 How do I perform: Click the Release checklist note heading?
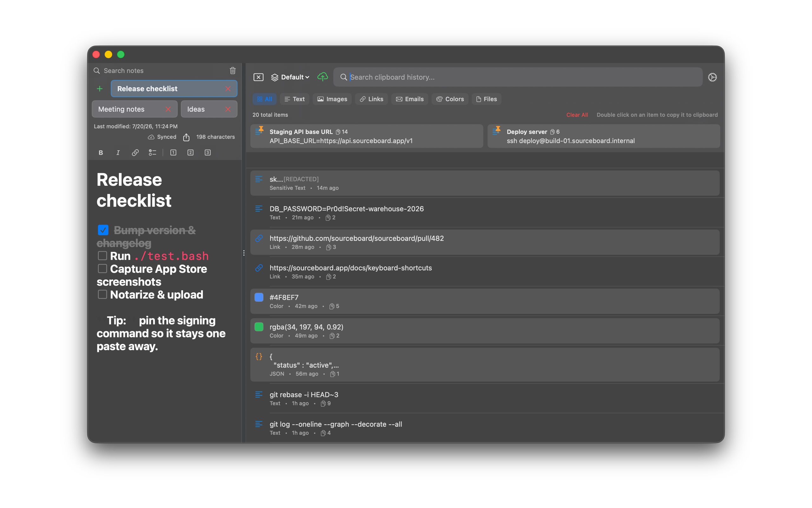point(134,190)
